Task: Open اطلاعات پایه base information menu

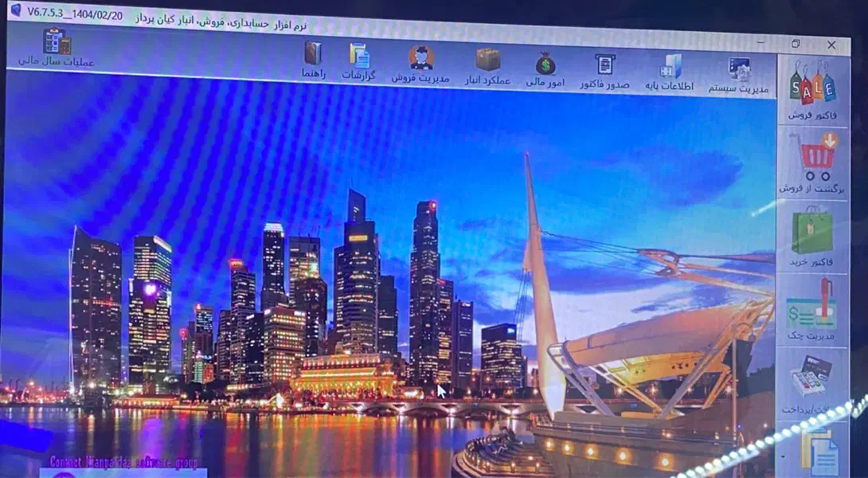Action: 669,73
